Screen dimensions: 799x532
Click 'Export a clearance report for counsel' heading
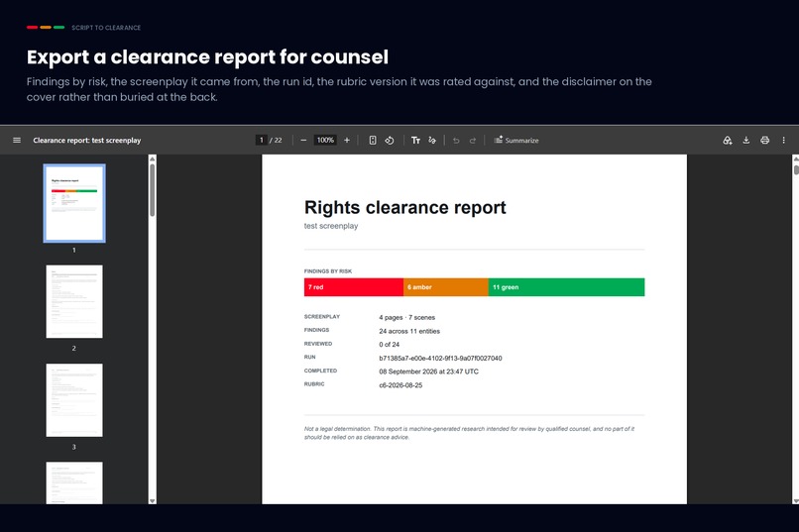(207, 57)
